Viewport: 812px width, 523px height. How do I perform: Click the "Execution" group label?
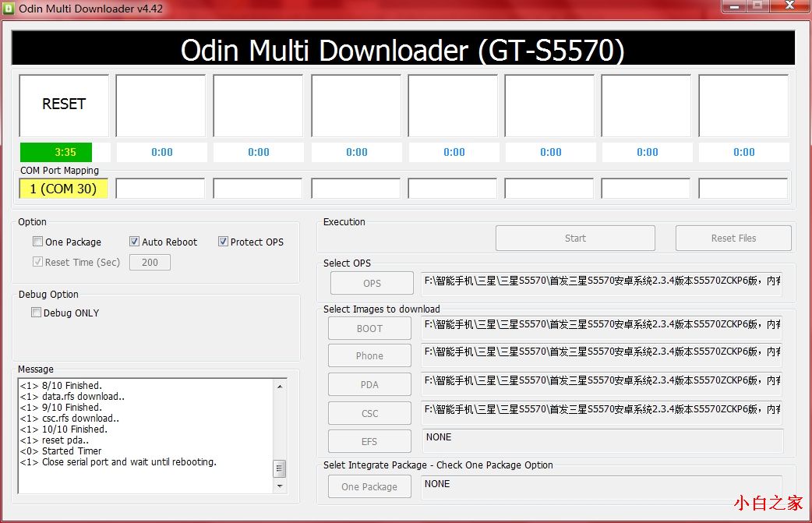pos(344,221)
